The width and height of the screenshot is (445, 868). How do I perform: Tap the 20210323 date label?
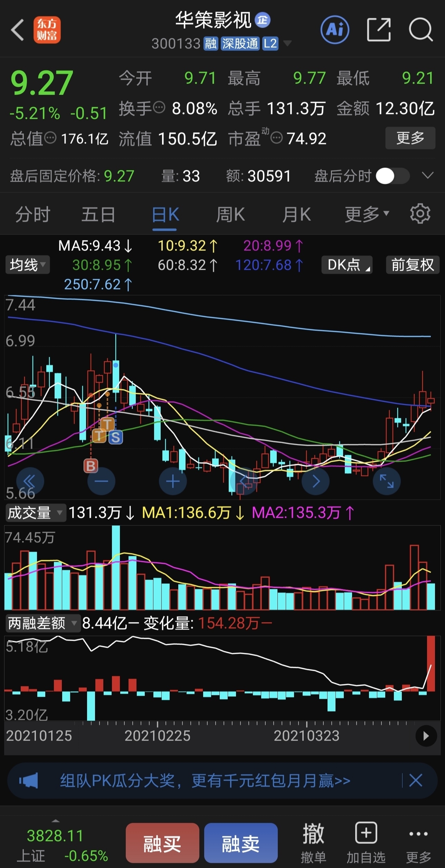pos(306,736)
